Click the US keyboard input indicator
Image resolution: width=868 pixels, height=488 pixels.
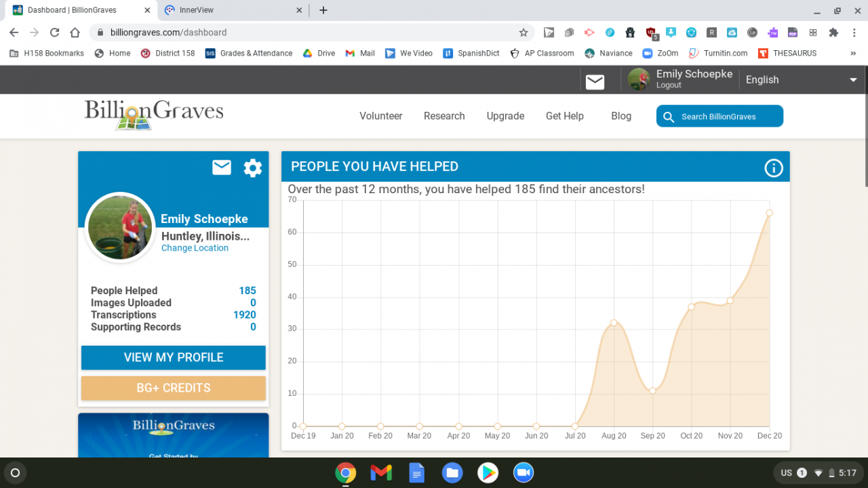click(787, 473)
